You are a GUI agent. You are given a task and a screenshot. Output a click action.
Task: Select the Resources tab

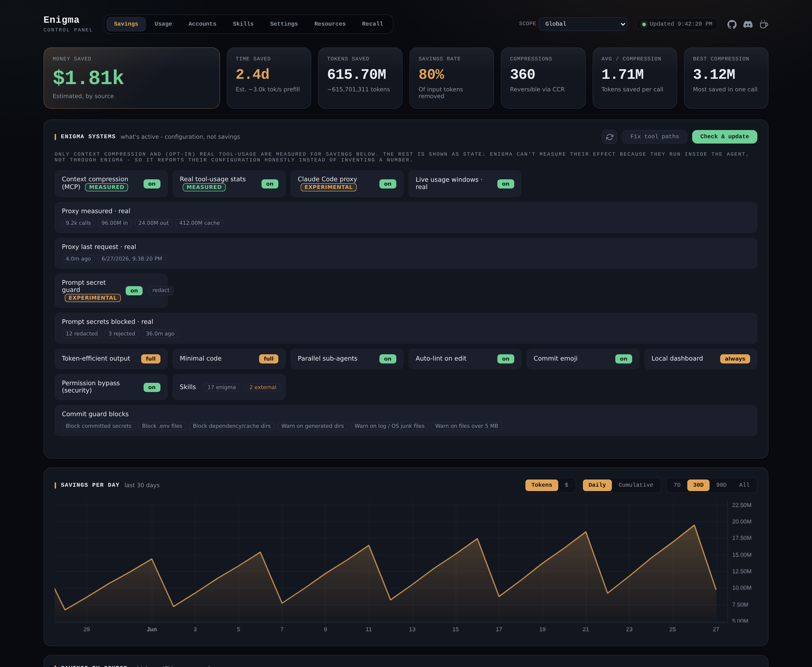[x=330, y=24]
